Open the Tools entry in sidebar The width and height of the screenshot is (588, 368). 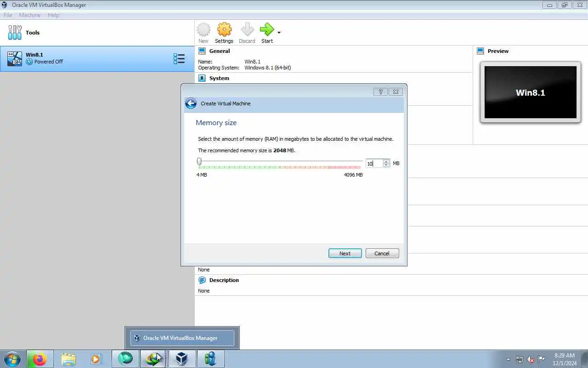[x=97, y=33]
